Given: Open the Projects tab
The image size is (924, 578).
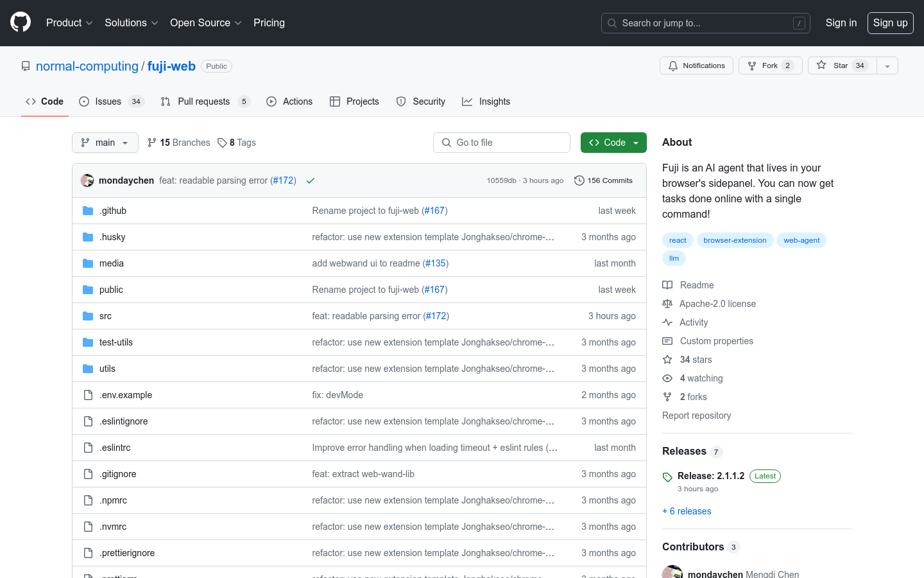Looking at the screenshot, I should pos(354,101).
